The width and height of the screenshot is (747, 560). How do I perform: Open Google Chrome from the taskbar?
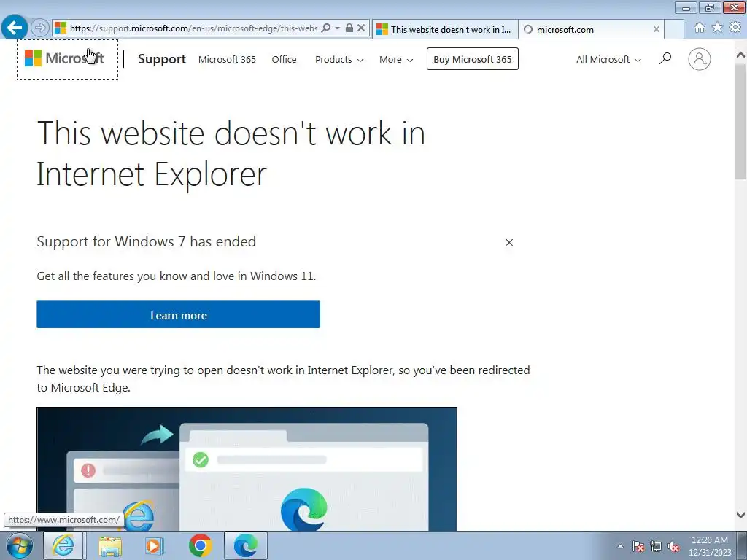pyautogui.click(x=200, y=545)
